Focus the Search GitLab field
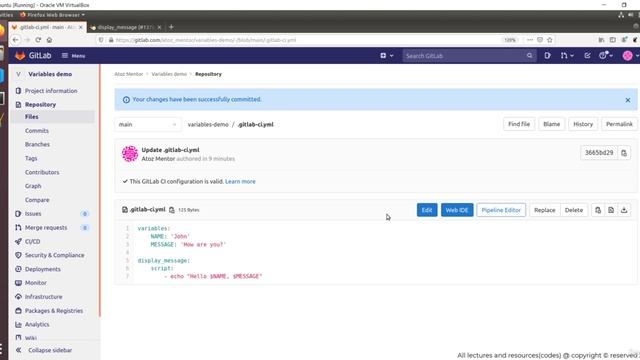 click(x=469, y=56)
